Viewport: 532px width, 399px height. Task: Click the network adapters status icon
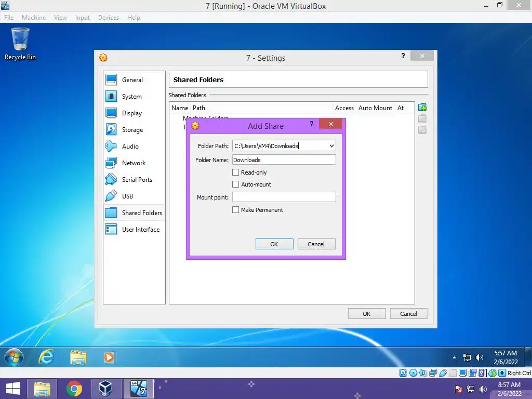[433, 373]
